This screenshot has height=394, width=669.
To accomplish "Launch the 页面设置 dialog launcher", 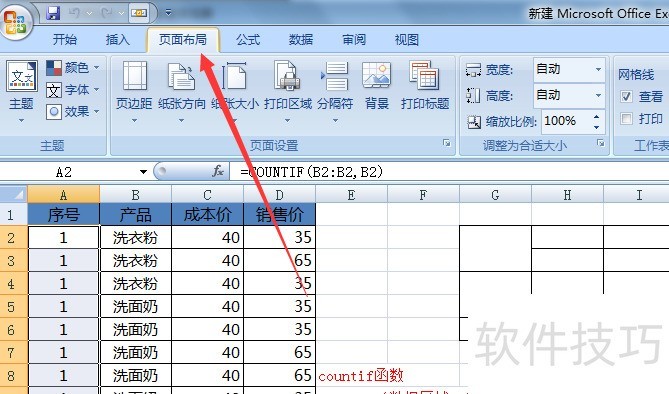I will [447, 143].
